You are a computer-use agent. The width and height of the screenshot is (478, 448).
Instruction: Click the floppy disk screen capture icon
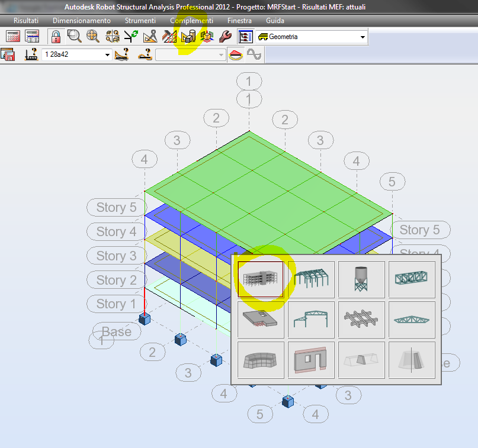point(8,55)
